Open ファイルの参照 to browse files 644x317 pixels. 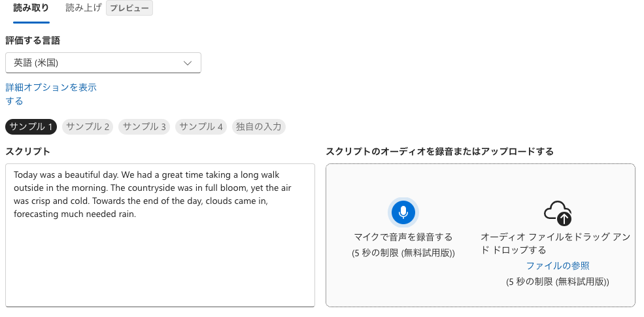click(557, 265)
